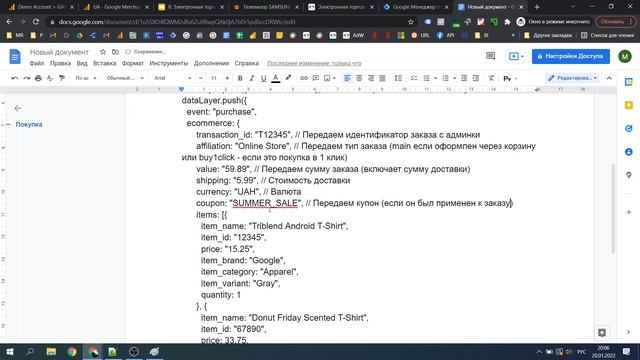
Task: Click the green account avatar "M"
Action: tap(625, 56)
